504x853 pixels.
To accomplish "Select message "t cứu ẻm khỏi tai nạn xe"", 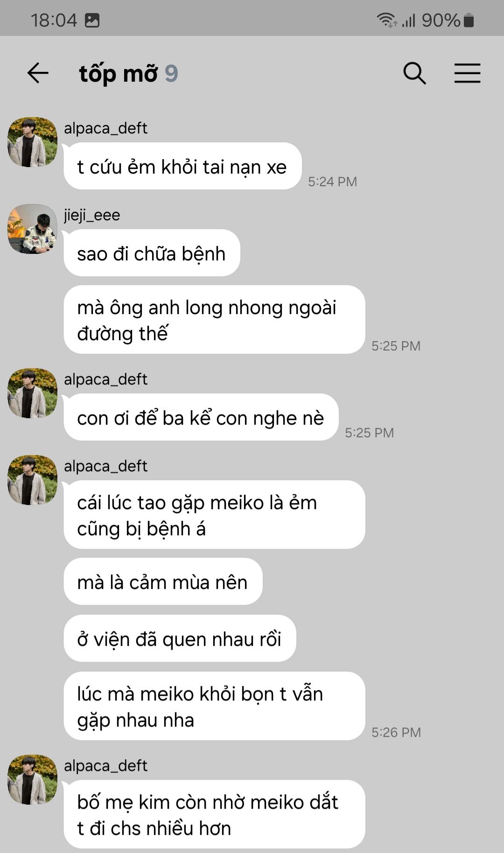I will coord(182,166).
